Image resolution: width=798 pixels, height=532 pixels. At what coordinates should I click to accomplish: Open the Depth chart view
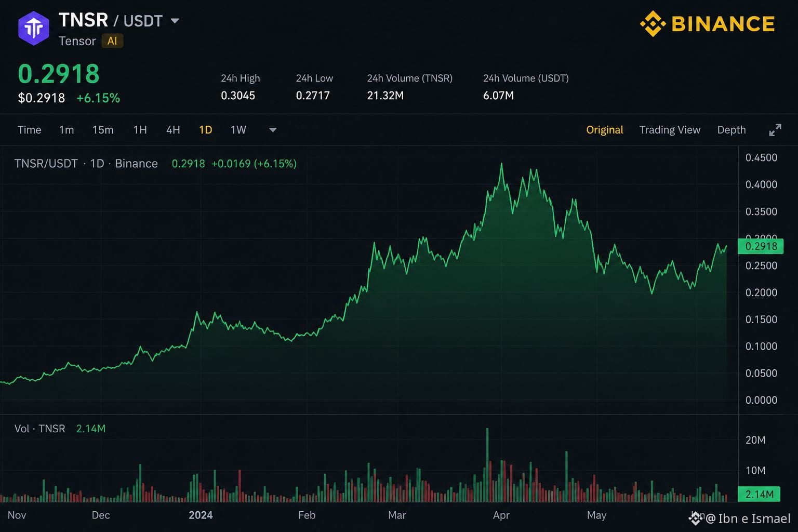click(x=731, y=130)
